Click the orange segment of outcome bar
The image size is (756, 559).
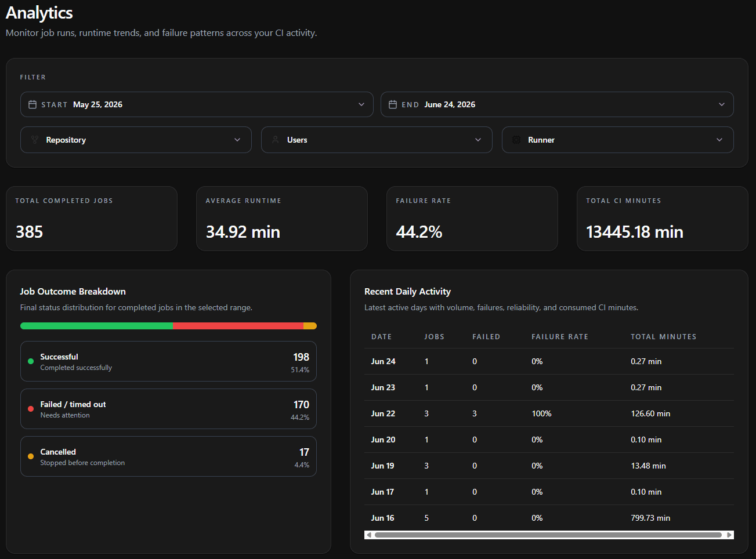310,326
